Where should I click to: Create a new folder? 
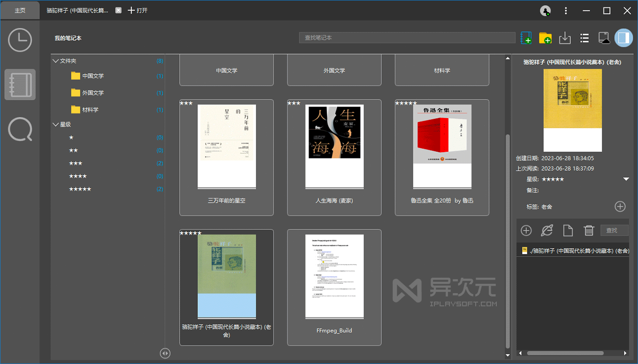coord(545,38)
